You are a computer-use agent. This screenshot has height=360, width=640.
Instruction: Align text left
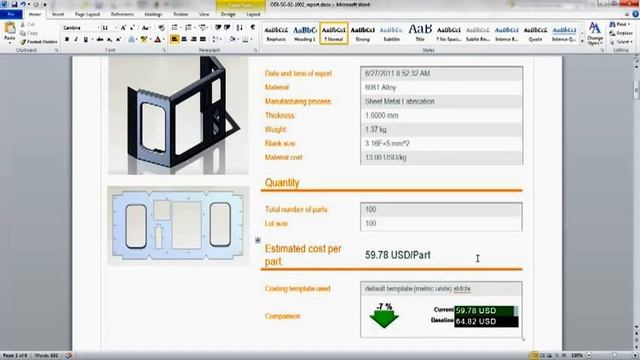pyautogui.click(x=175, y=40)
